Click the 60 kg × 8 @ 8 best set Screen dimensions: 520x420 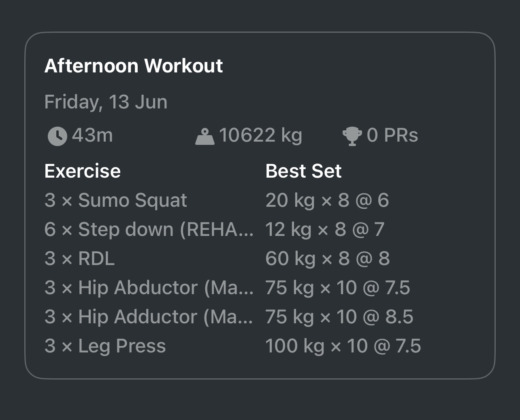[x=327, y=259]
